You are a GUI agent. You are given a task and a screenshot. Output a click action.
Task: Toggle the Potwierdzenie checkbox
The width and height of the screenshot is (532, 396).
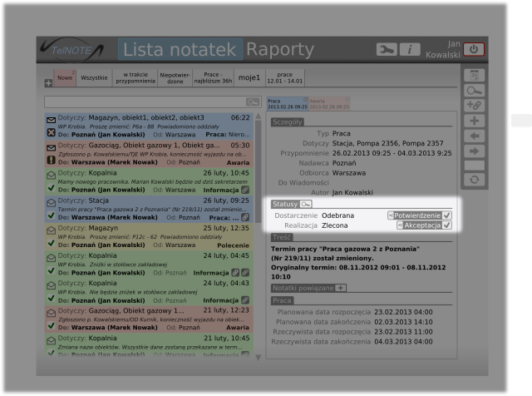(447, 215)
